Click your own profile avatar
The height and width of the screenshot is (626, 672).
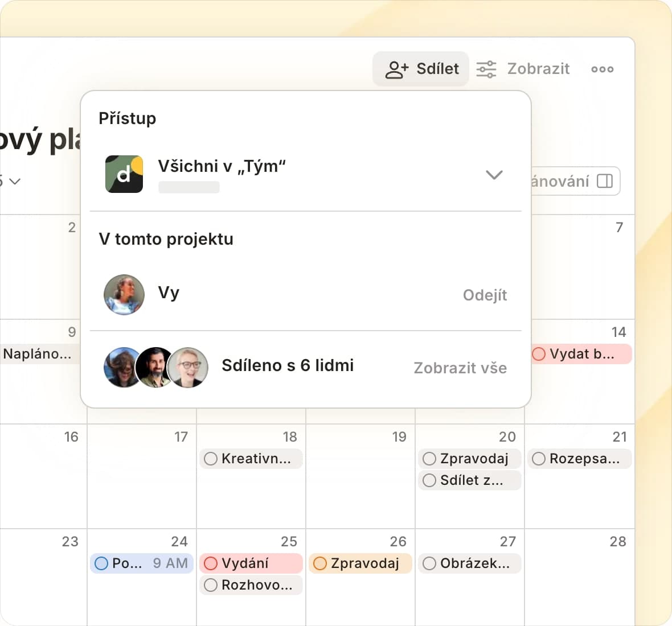pos(124,295)
